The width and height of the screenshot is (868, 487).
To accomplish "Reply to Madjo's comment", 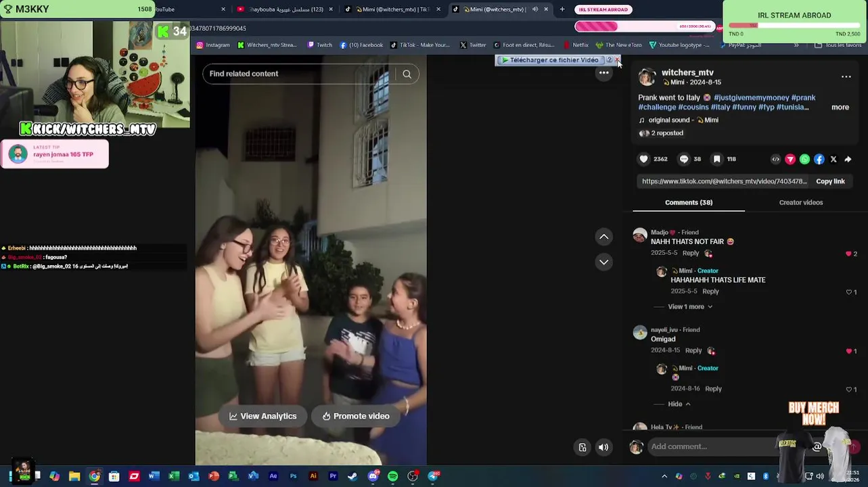I will (690, 253).
